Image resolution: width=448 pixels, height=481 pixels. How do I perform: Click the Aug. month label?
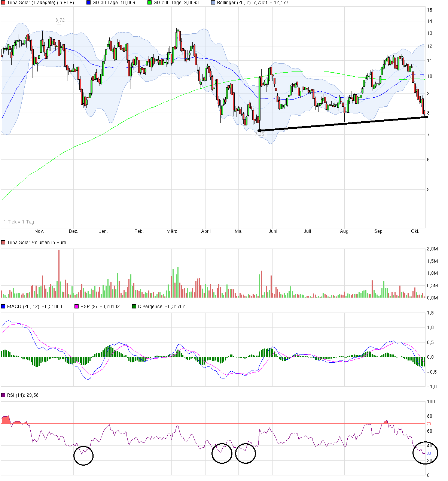pyautogui.click(x=345, y=231)
